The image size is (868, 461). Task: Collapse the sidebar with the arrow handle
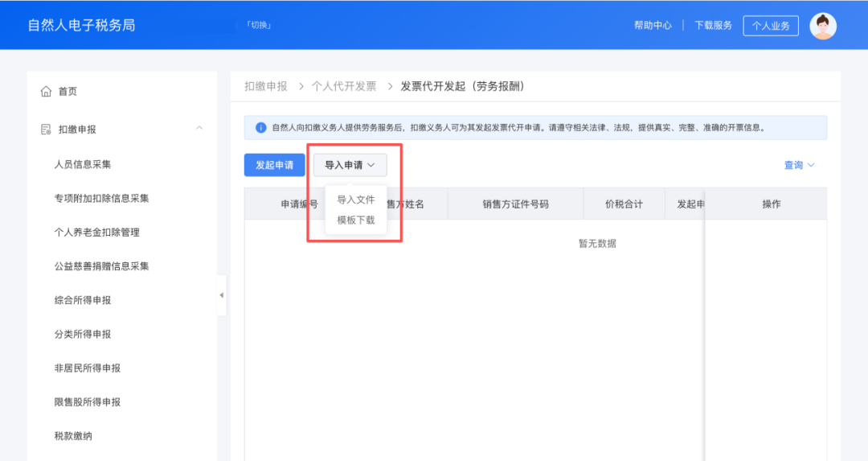(x=222, y=295)
